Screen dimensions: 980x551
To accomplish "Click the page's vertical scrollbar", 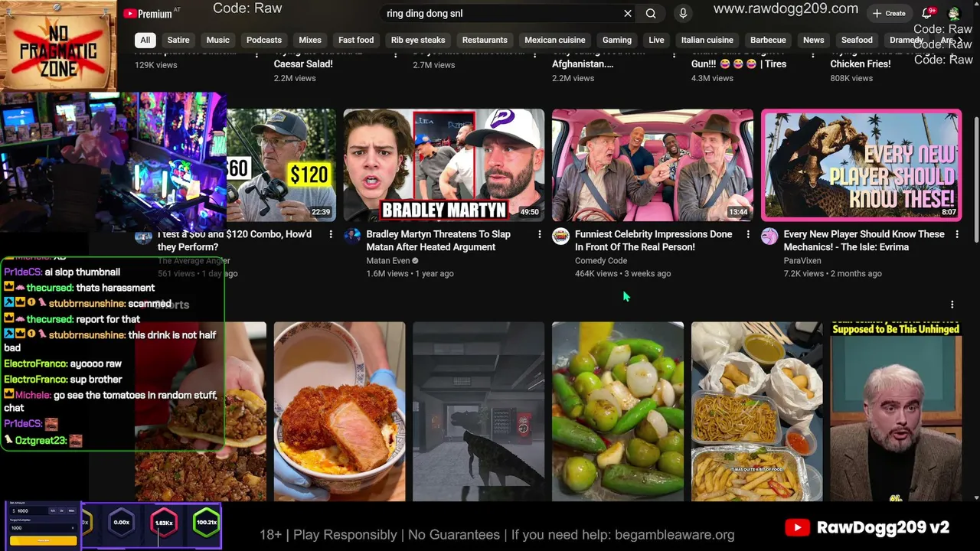I will tap(975, 181).
